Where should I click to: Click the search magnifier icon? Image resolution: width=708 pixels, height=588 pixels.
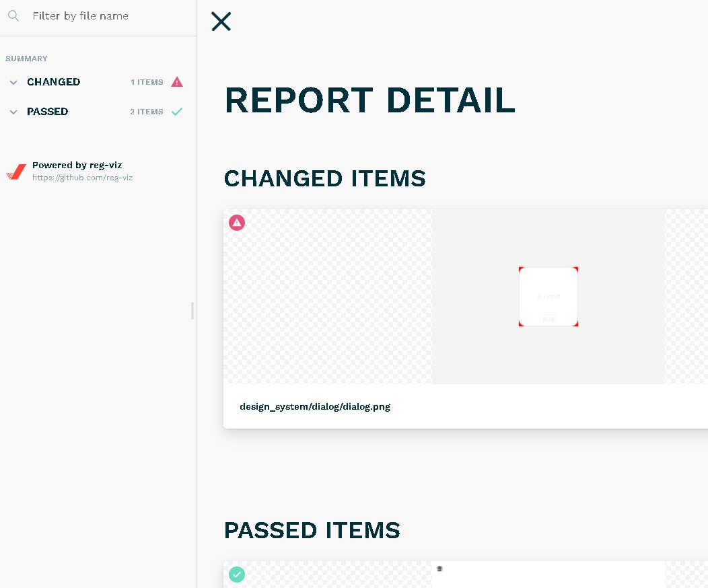tap(13, 15)
